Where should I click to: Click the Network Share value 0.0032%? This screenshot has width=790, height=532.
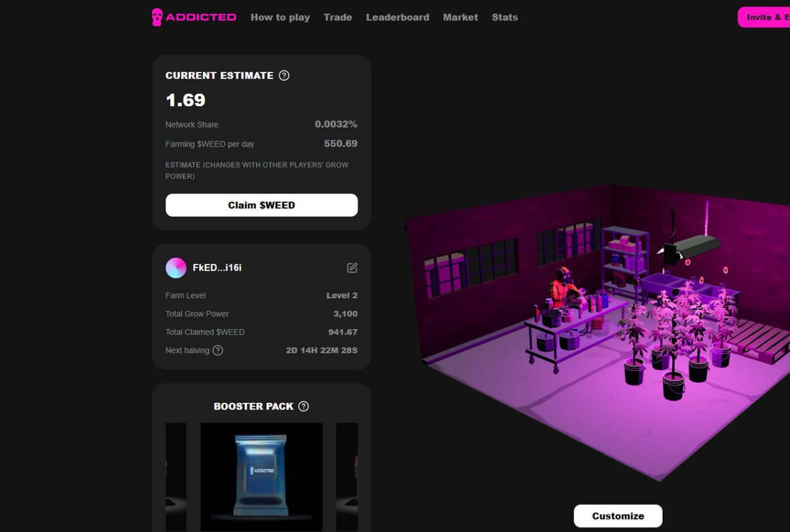click(336, 124)
